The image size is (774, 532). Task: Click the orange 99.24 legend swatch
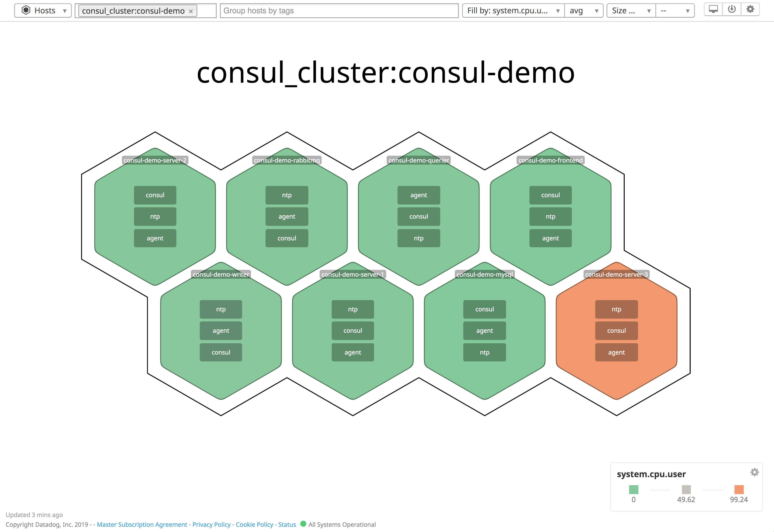739,489
